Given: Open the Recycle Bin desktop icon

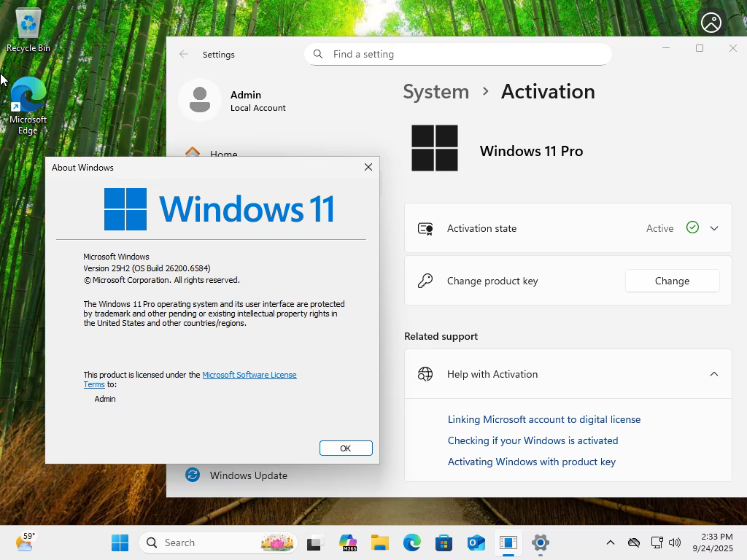Looking at the screenshot, I should [x=28, y=29].
